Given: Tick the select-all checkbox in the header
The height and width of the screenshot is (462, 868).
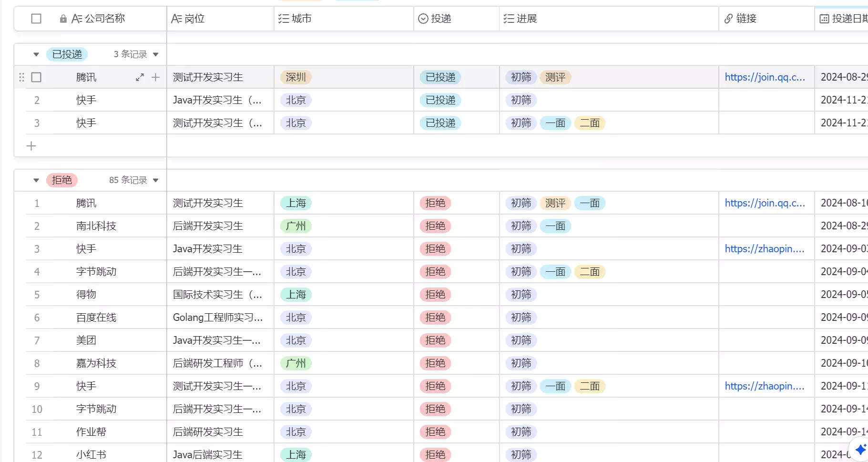Looking at the screenshot, I should coord(36,19).
